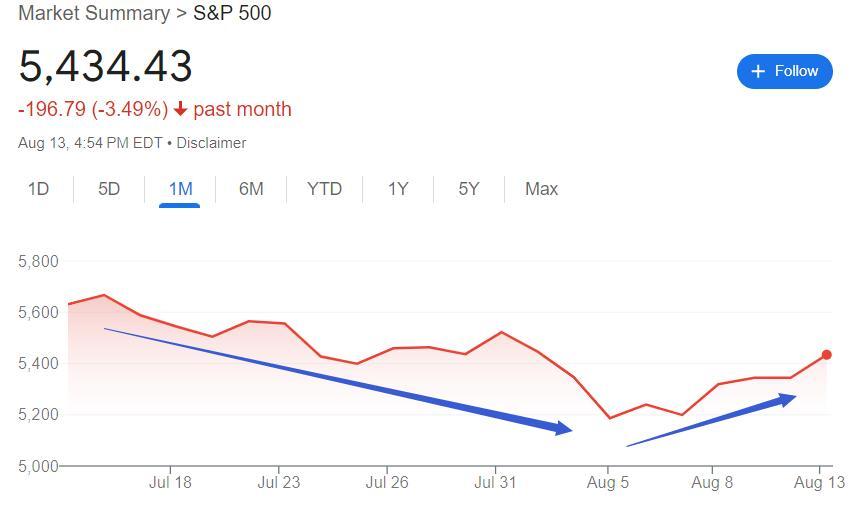The image size is (861, 516).
Task: Switch chart to 6M range
Action: [x=251, y=189]
